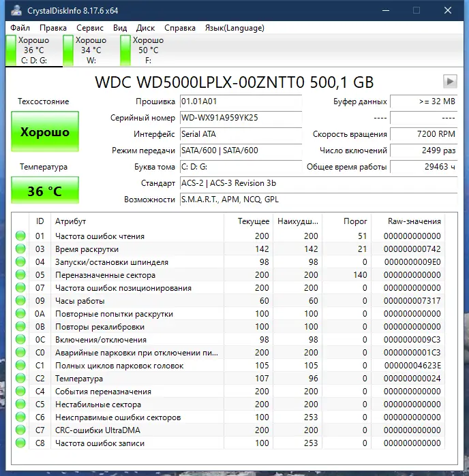Select the CRC-ошибки UltraDMA attribute name
469x476 pixels.
[x=97, y=430]
